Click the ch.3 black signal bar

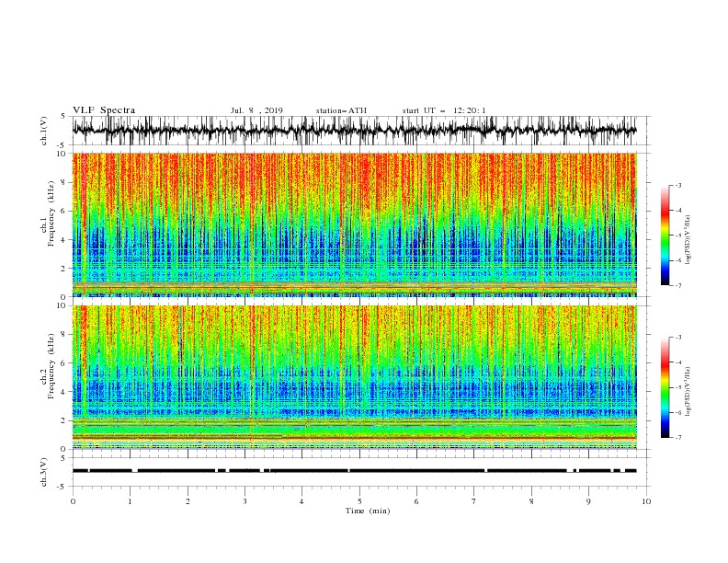click(x=355, y=471)
